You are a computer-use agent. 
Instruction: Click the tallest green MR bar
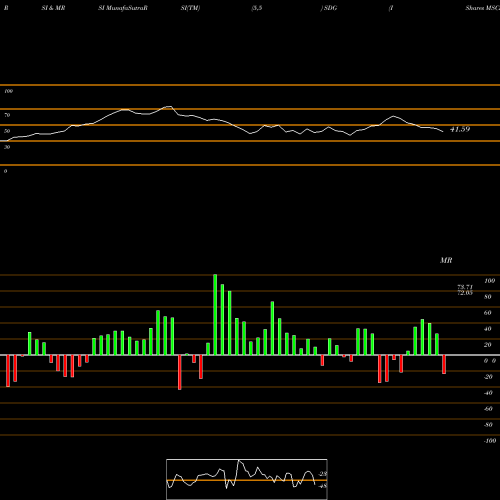[x=215, y=315]
